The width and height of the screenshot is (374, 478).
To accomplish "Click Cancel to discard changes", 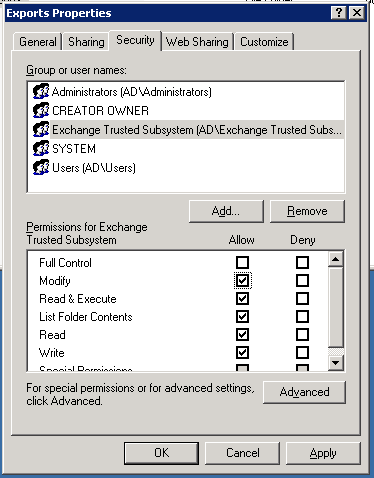I will pos(242,453).
